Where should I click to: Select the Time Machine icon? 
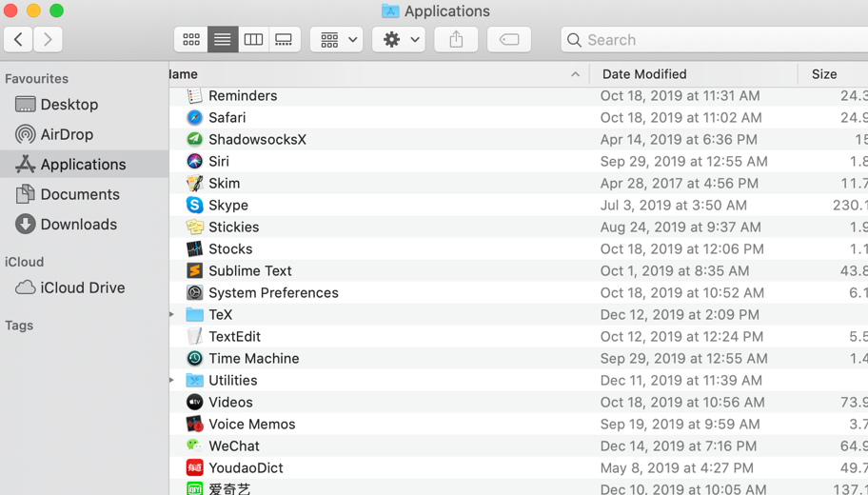[194, 358]
